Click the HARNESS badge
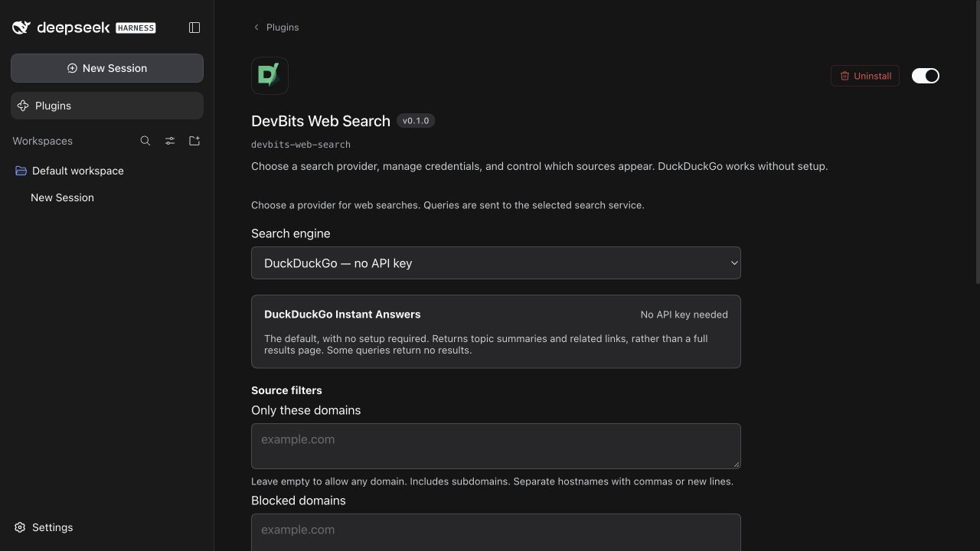This screenshot has width=980, height=551. click(x=136, y=28)
